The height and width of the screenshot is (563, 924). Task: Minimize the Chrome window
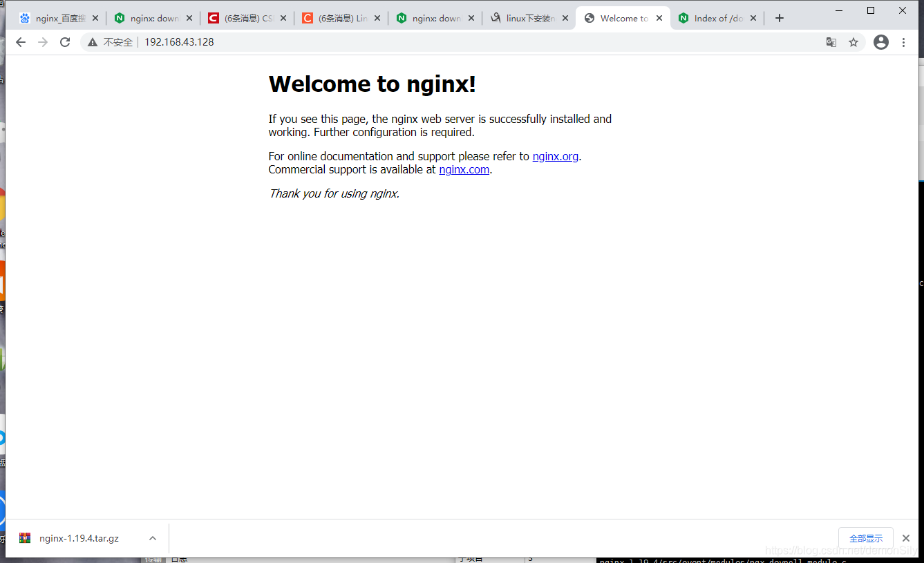(x=839, y=10)
